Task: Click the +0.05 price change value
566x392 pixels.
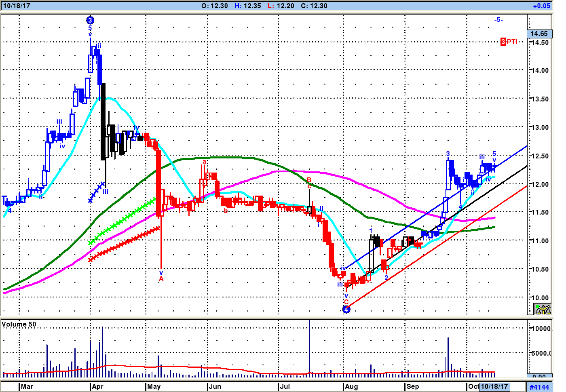Action: tap(541, 6)
